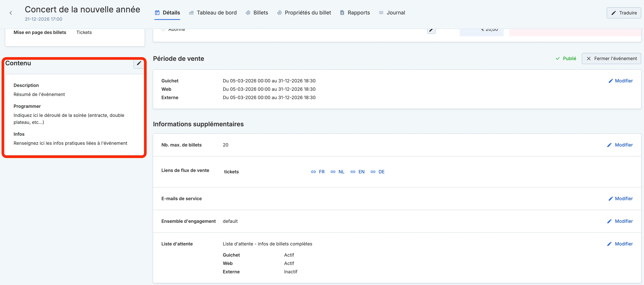Image resolution: width=644 pixels, height=285 pixels.
Task: Click the Guichet sales period dates
Action: pyautogui.click(x=269, y=81)
